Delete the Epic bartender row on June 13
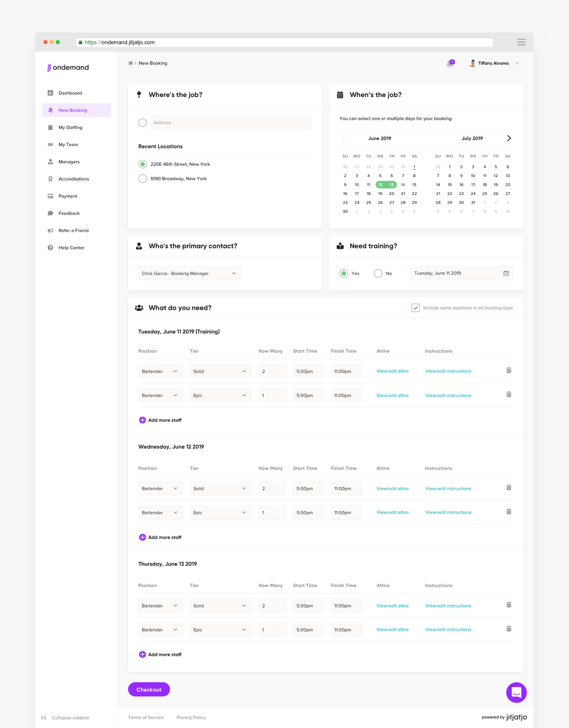Viewport: 569px width, 728px height. pyautogui.click(x=509, y=629)
